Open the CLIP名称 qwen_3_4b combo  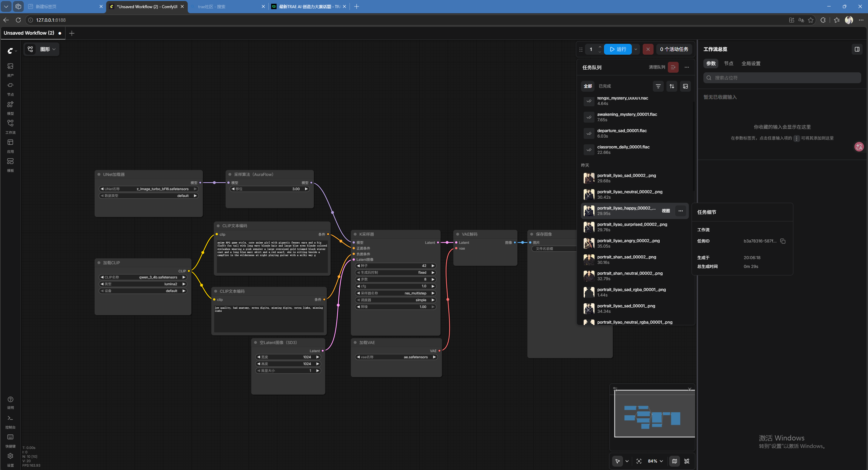pos(143,277)
